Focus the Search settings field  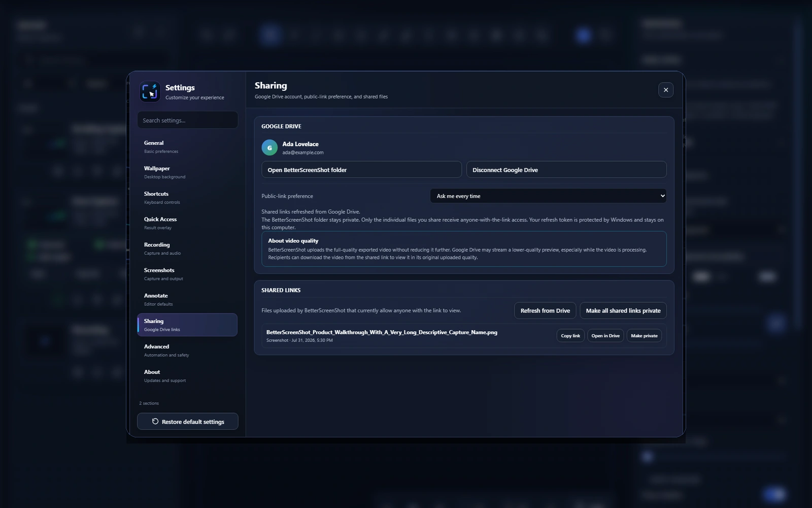(187, 120)
